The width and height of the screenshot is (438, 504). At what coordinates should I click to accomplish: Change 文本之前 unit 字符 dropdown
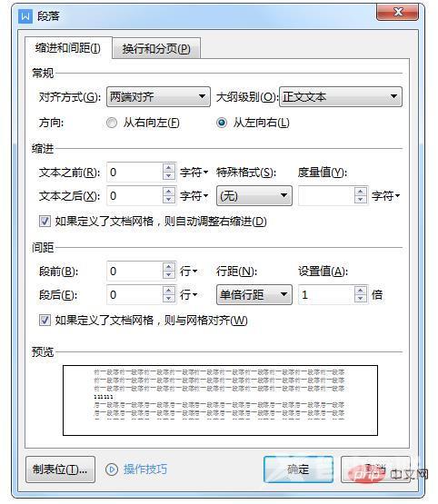(194, 173)
